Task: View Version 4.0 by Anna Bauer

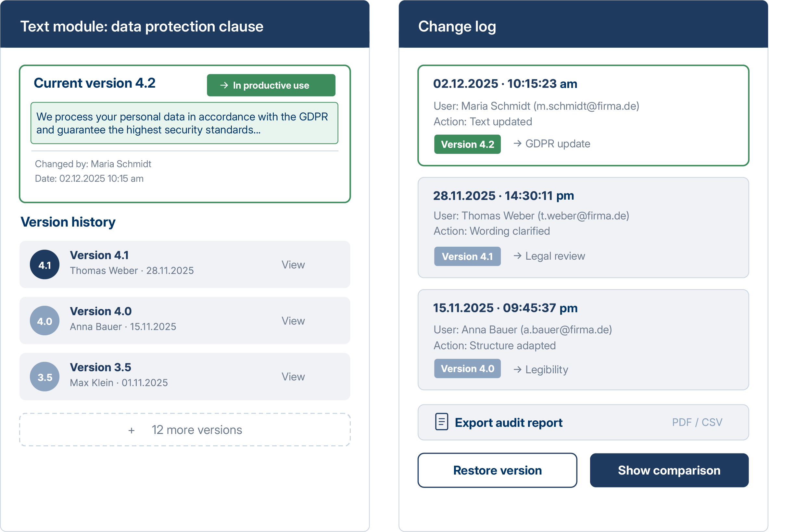Action: pos(293,321)
